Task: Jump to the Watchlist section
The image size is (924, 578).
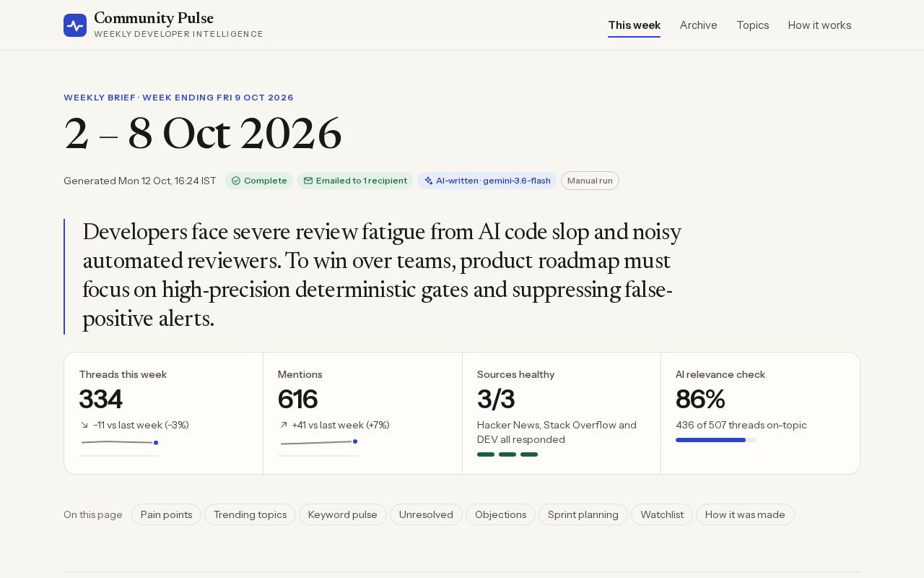Action: click(662, 514)
